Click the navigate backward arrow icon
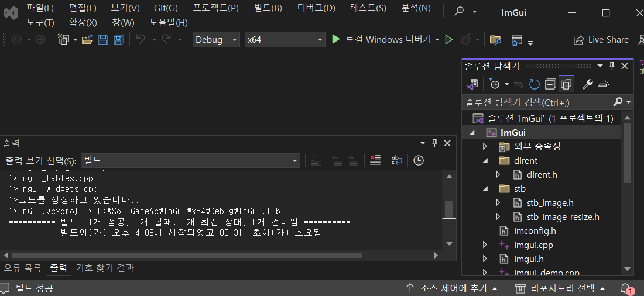 (17, 39)
